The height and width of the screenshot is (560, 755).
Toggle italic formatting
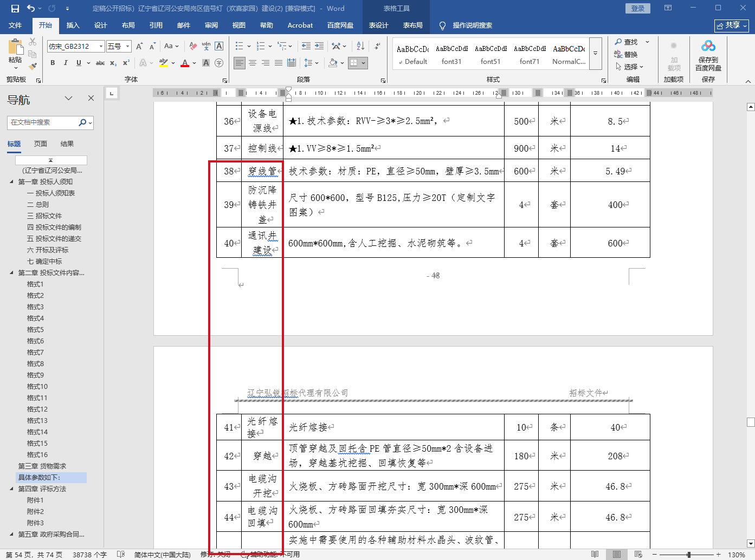(x=66, y=63)
